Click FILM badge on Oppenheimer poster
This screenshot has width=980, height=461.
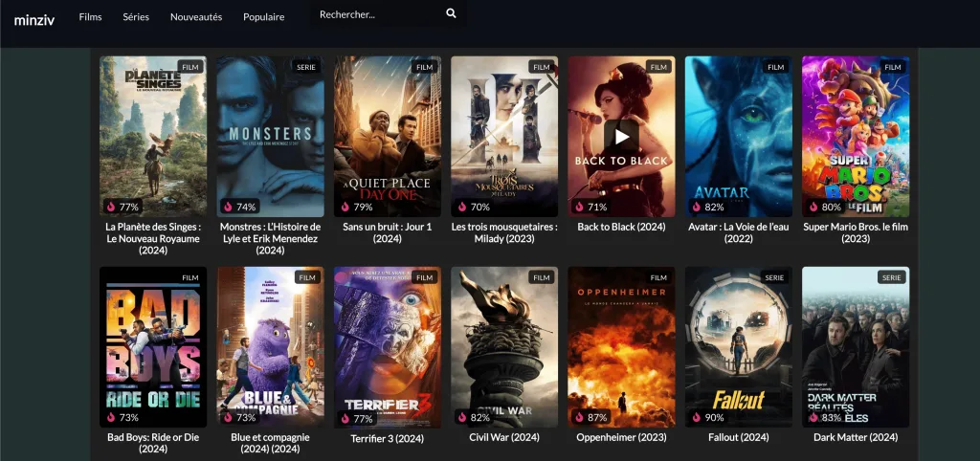tap(658, 277)
